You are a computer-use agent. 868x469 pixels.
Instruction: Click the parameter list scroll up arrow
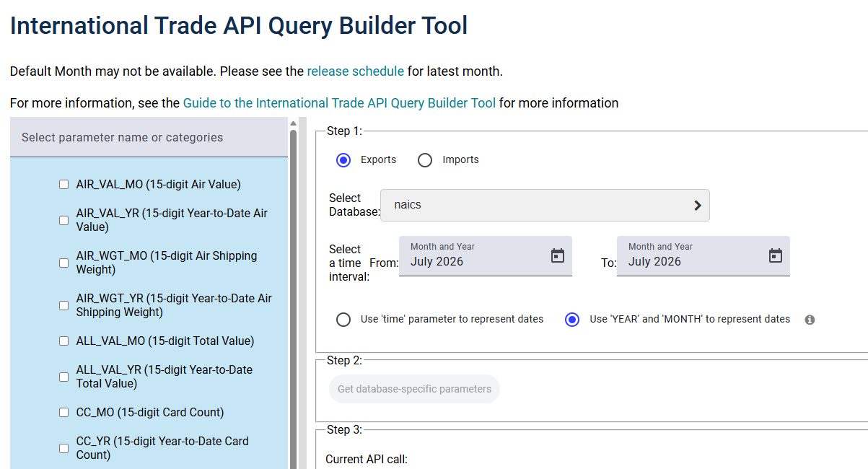[293, 123]
